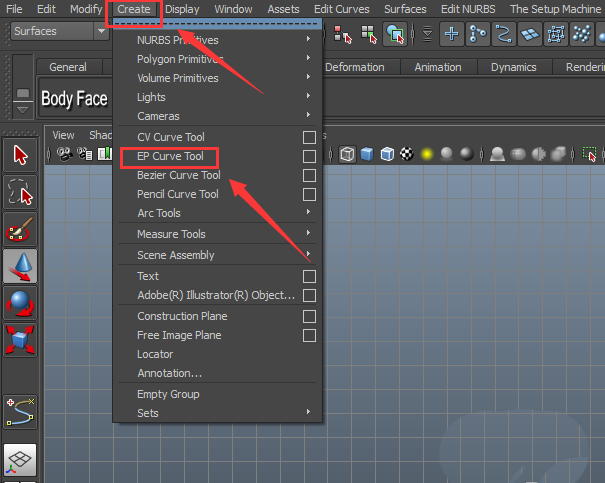The width and height of the screenshot is (605, 483).
Task: Click the select by hierarchy icon
Action: click(x=343, y=34)
